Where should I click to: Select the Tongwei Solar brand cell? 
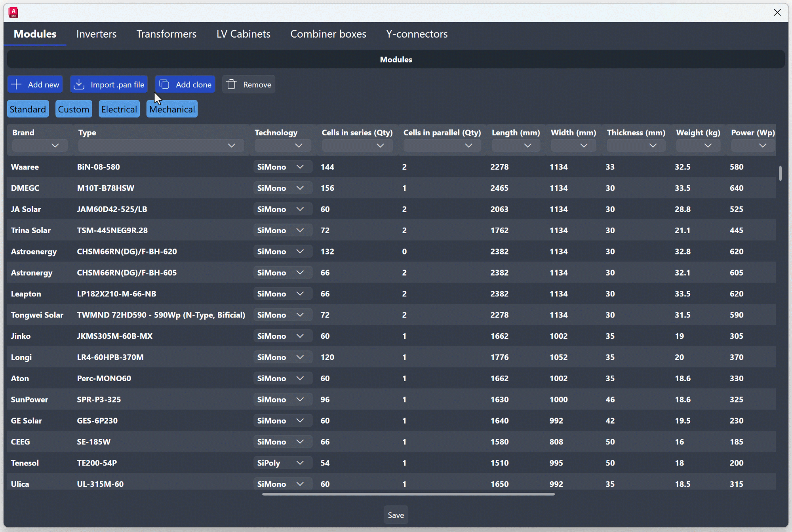pyautogui.click(x=37, y=315)
